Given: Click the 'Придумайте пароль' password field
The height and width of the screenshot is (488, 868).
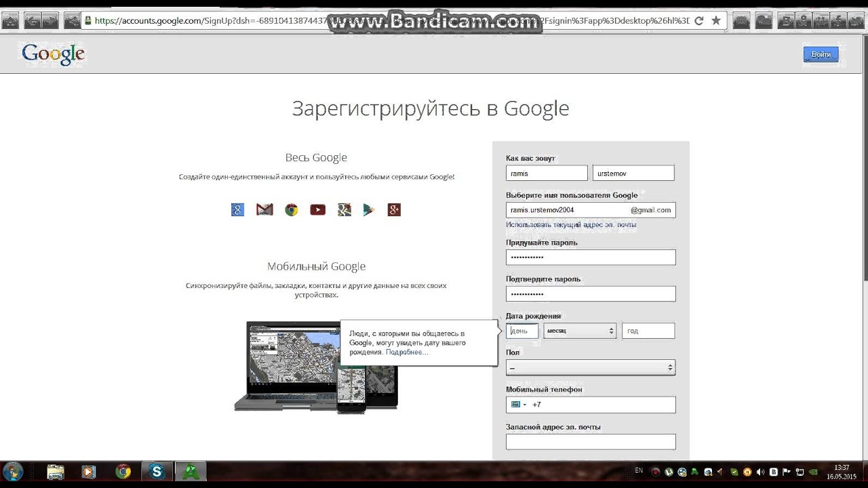Looking at the screenshot, I should click(x=591, y=258).
